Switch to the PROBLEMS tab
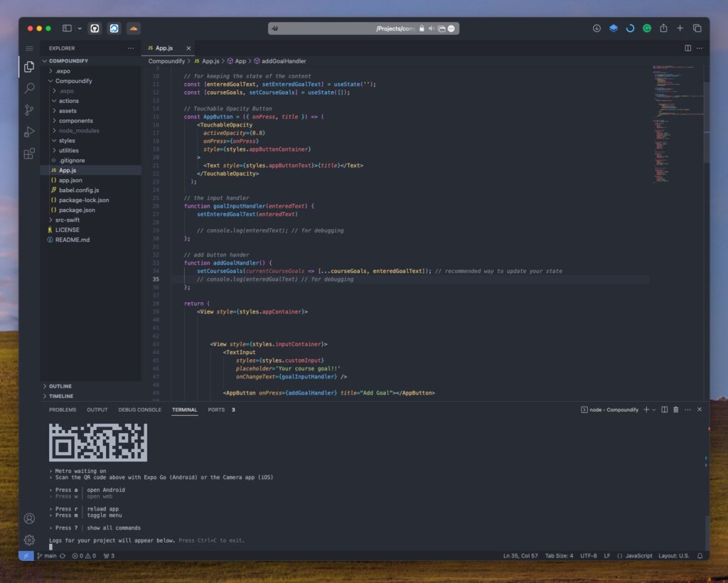This screenshot has height=583, width=728. tap(63, 410)
